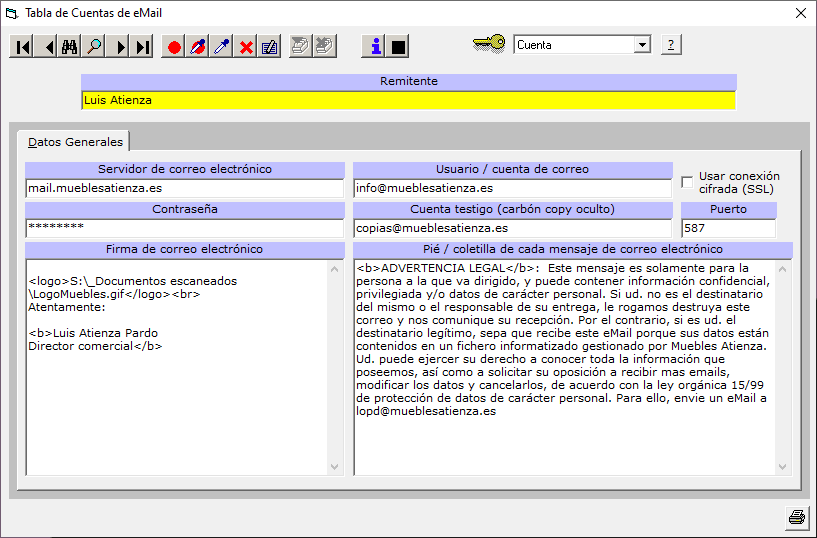Image resolution: width=817 pixels, height=538 pixels.
Task: Open the Cuenta dropdown list
Action: (641, 45)
